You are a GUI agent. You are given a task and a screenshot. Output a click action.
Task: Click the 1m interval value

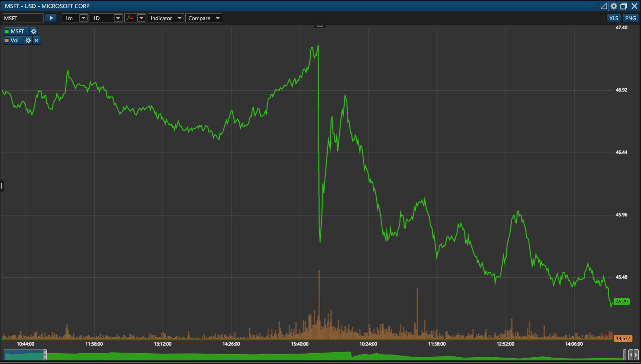point(69,18)
